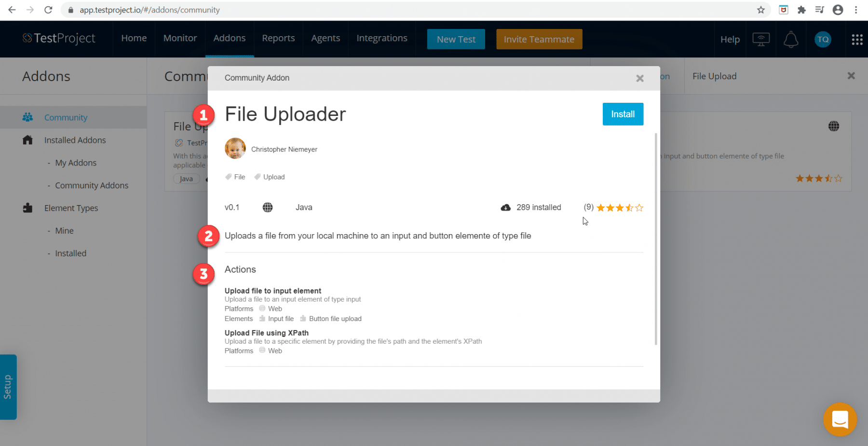The height and width of the screenshot is (446, 868).
Task: Go to the Integrations tab
Action: [381, 38]
